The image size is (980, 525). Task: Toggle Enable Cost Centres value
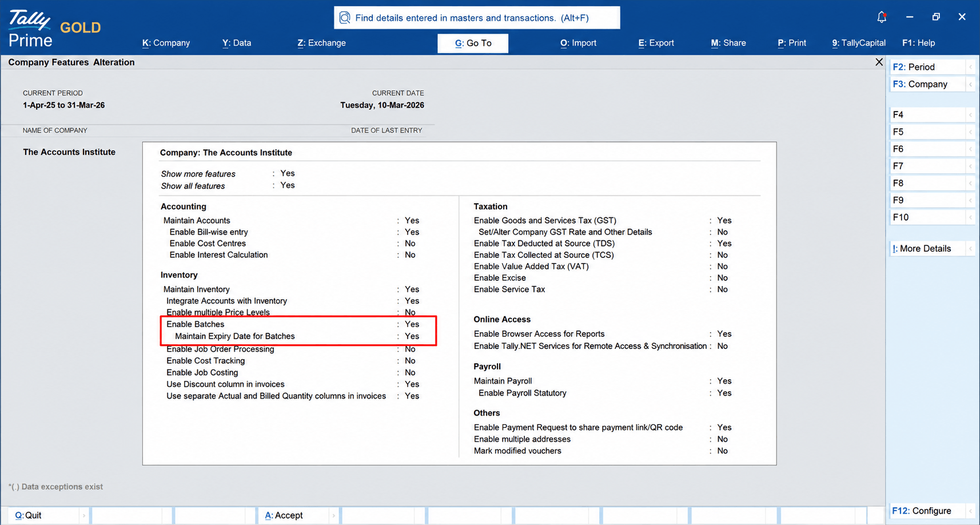[410, 243]
